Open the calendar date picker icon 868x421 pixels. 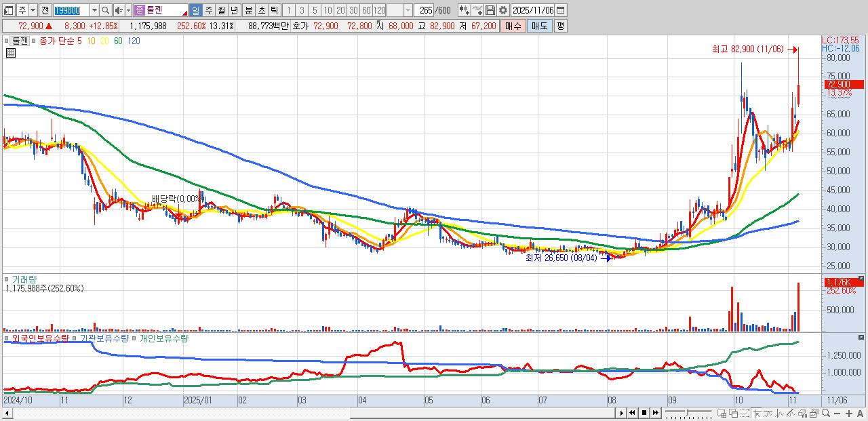[x=560, y=11]
